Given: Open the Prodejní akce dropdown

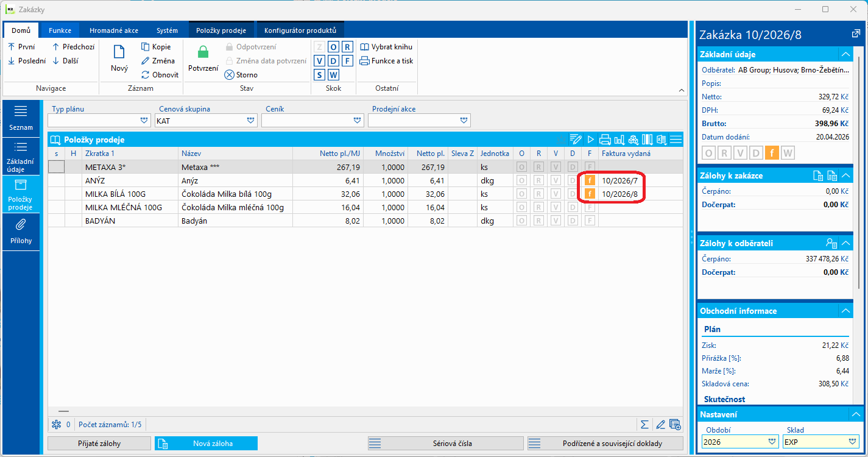Looking at the screenshot, I should (x=464, y=121).
